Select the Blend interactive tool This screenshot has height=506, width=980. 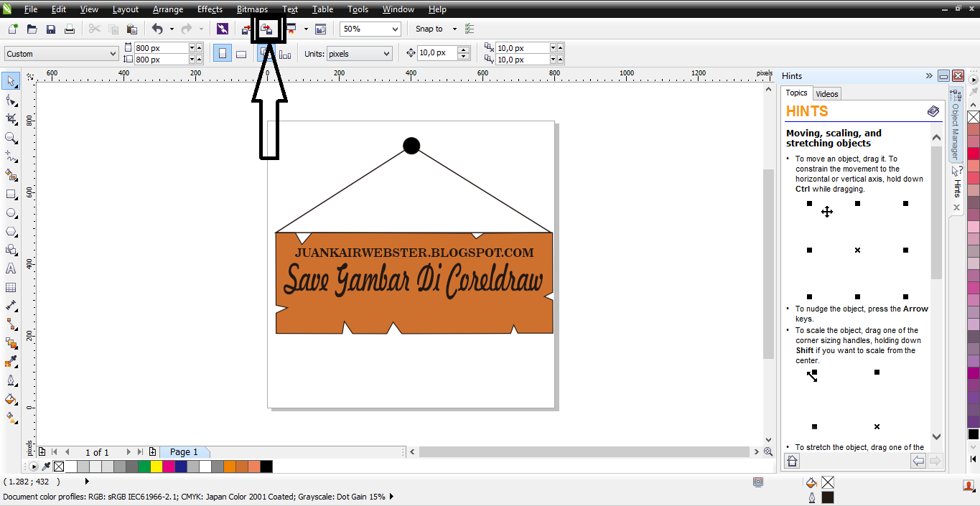[11, 343]
